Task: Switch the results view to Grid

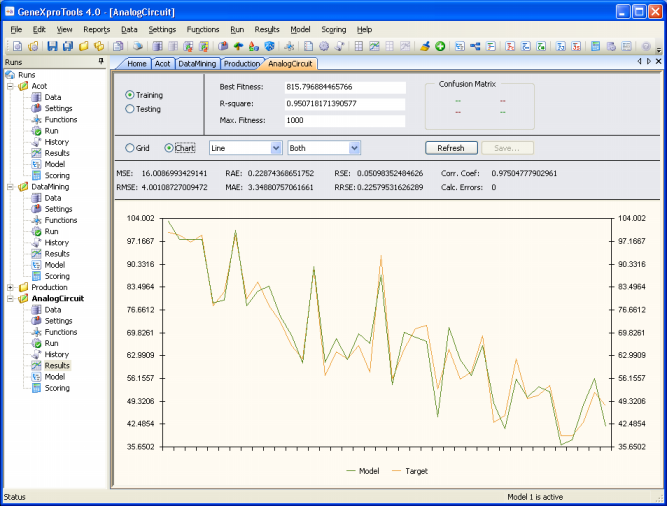Action: point(130,148)
